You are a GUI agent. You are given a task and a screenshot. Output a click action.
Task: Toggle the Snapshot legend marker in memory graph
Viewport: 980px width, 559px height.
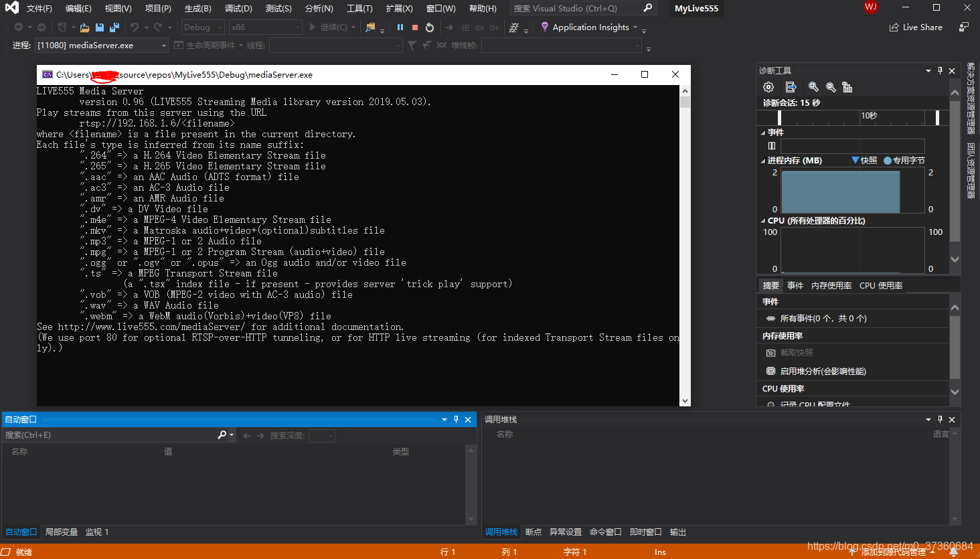pos(855,160)
